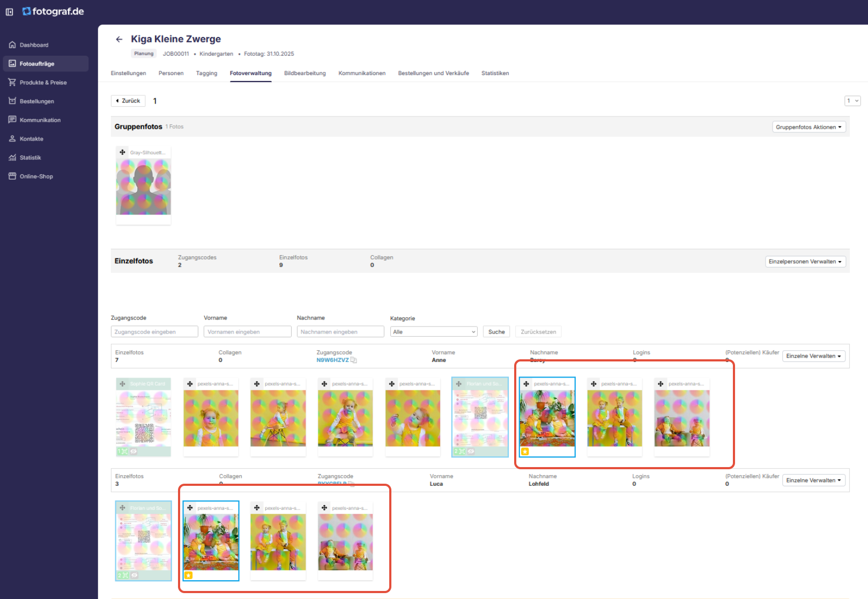Select the Gray-Silhouett group photo thumbnail
This screenshot has height=599, width=868.
click(x=144, y=187)
